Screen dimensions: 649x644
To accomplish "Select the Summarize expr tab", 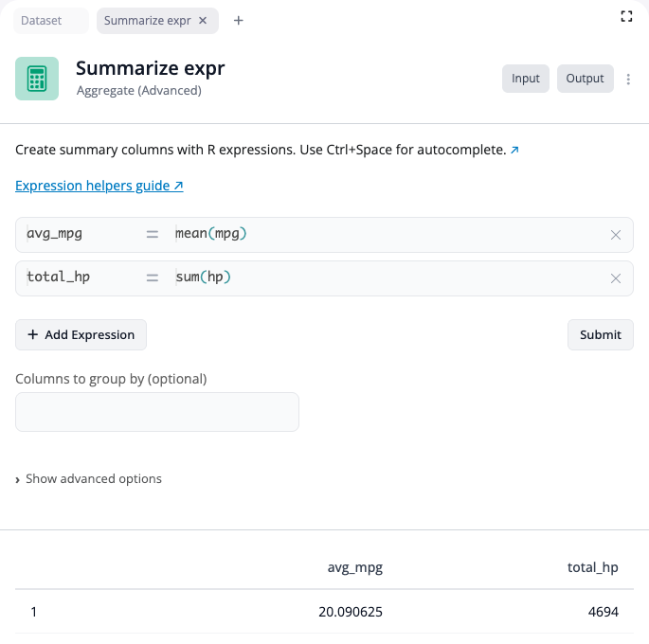I will point(149,21).
